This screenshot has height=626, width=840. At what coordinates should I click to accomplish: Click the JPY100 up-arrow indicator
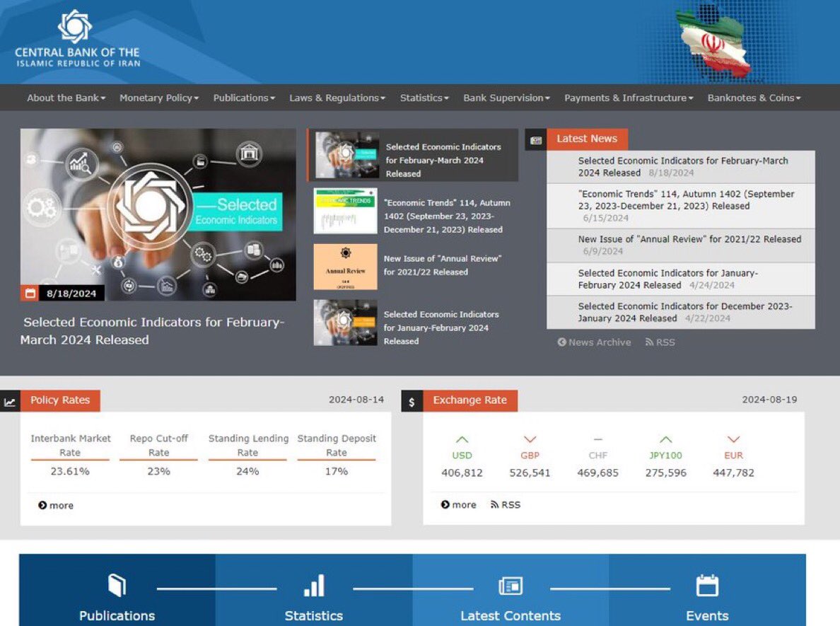[665, 439]
